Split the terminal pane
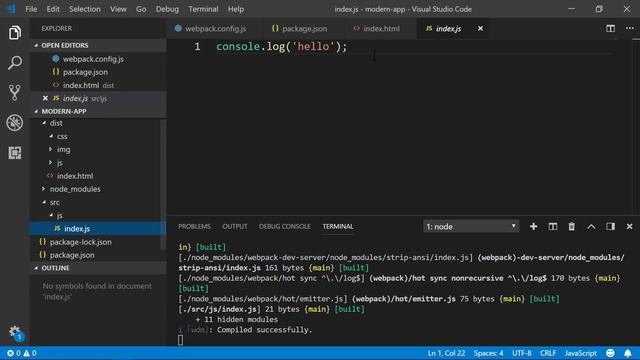Viewport: 640px width, 360px height. tap(553, 227)
